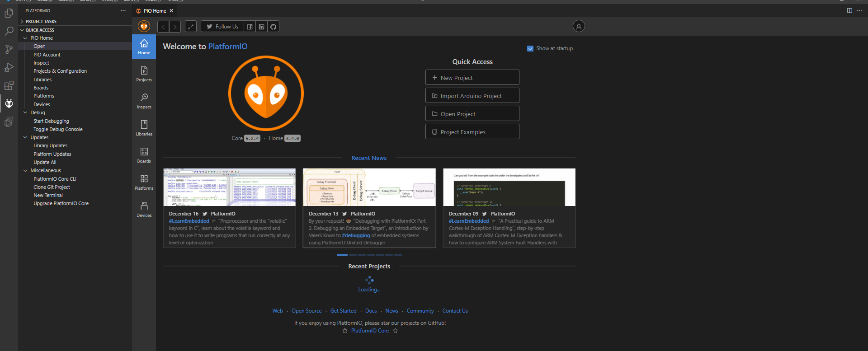
Task: Open the PlatformIO panel more actions menu
Action: tap(123, 10)
